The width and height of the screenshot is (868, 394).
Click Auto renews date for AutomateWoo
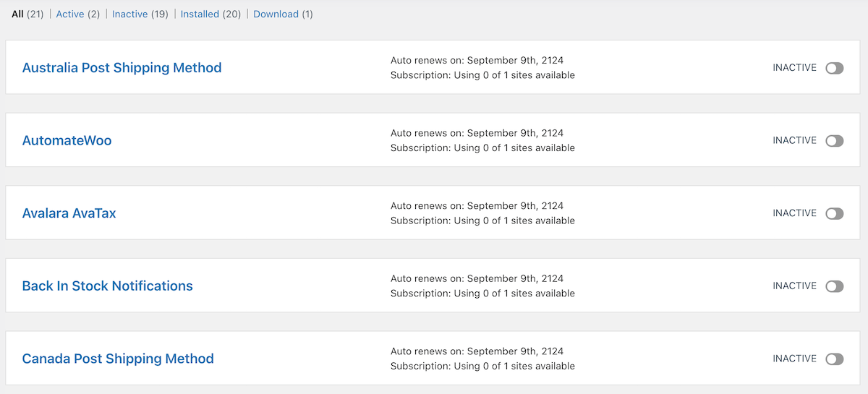click(x=477, y=133)
